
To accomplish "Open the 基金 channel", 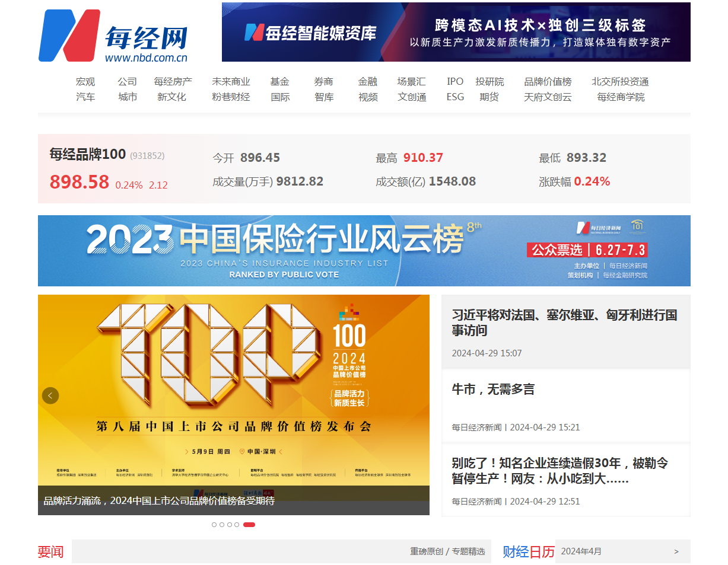I will [280, 82].
